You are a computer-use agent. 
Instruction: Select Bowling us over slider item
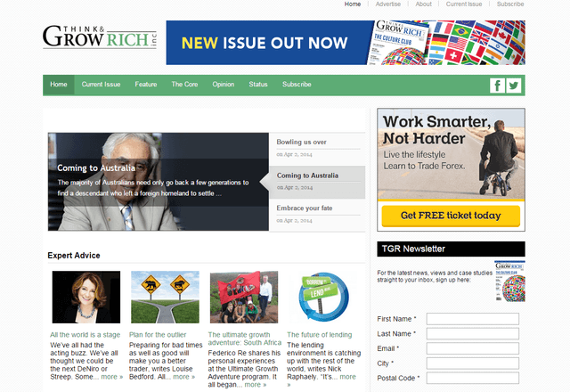click(317, 149)
